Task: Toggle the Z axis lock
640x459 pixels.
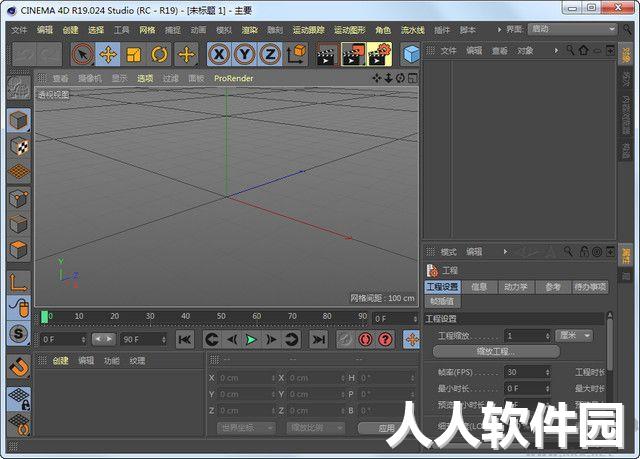Action: [270, 54]
